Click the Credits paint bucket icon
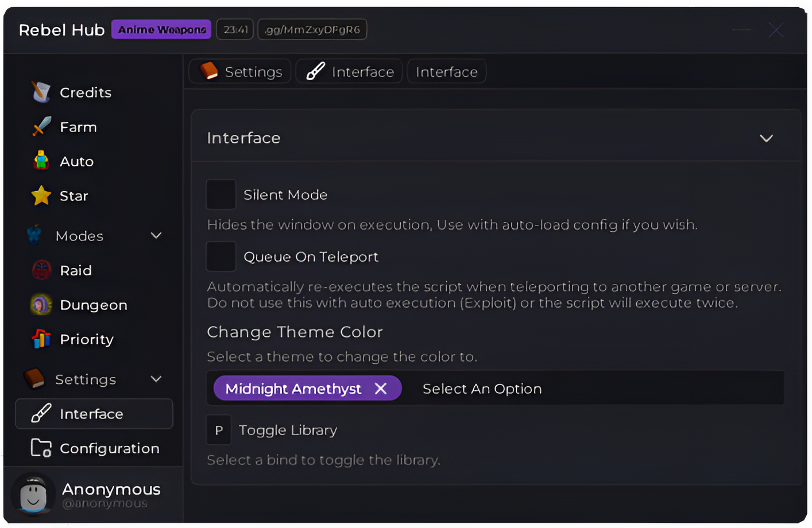This screenshot has width=812, height=528. click(x=40, y=92)
